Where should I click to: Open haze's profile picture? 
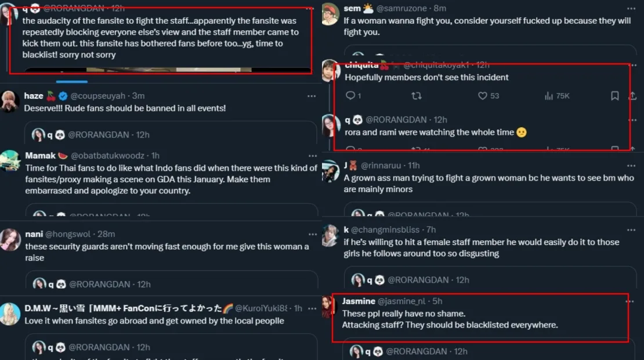coord(10,101)
